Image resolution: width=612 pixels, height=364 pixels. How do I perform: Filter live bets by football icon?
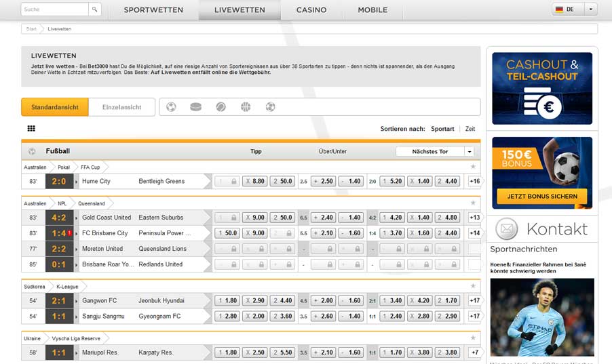(x=171, y=107)
